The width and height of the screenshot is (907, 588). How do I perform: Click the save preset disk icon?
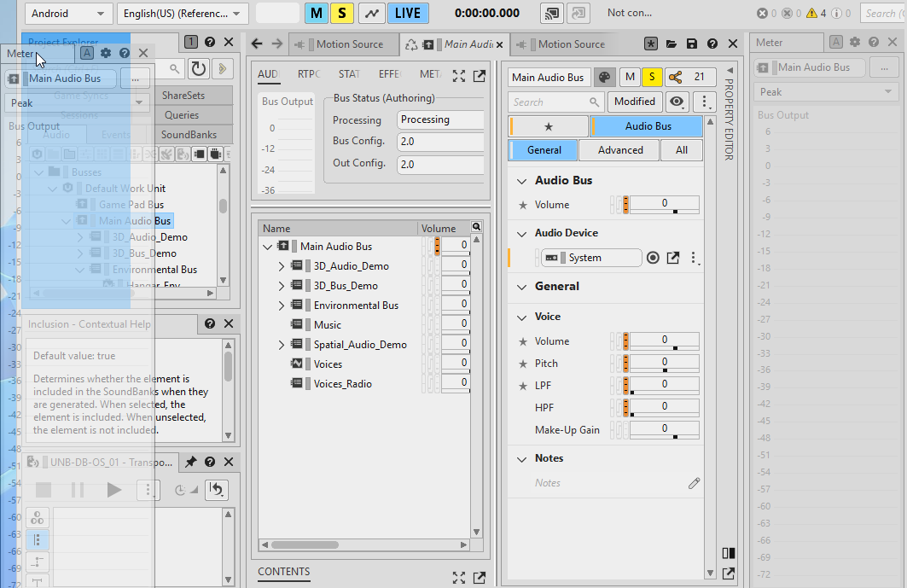coord(691,44)
